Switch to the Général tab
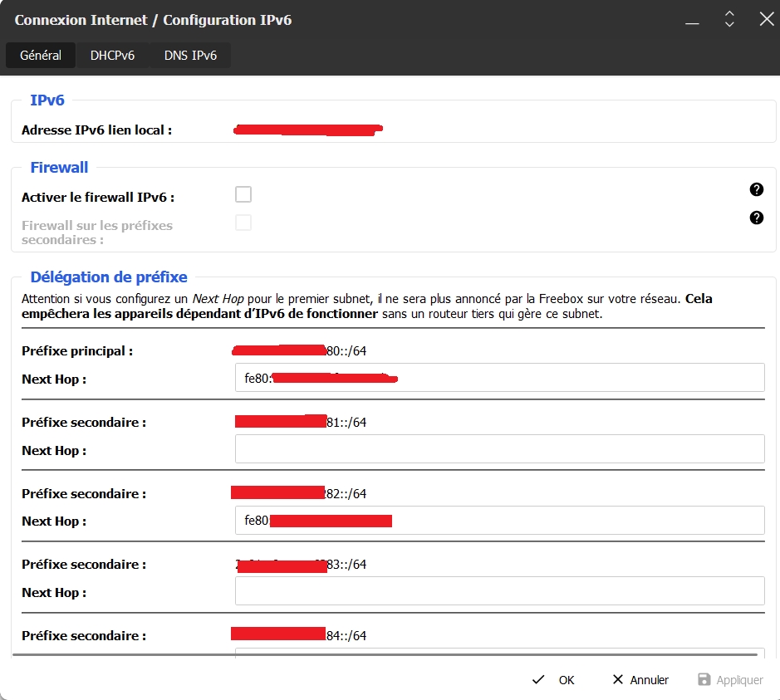Viewport: 780px width, 700px height. 41,56
